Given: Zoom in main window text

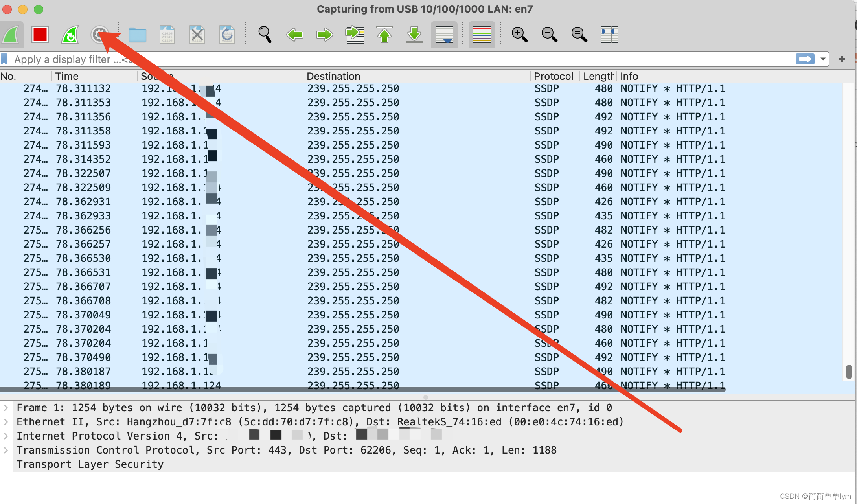Looking at the screenshot, I should tap(519, 35).
